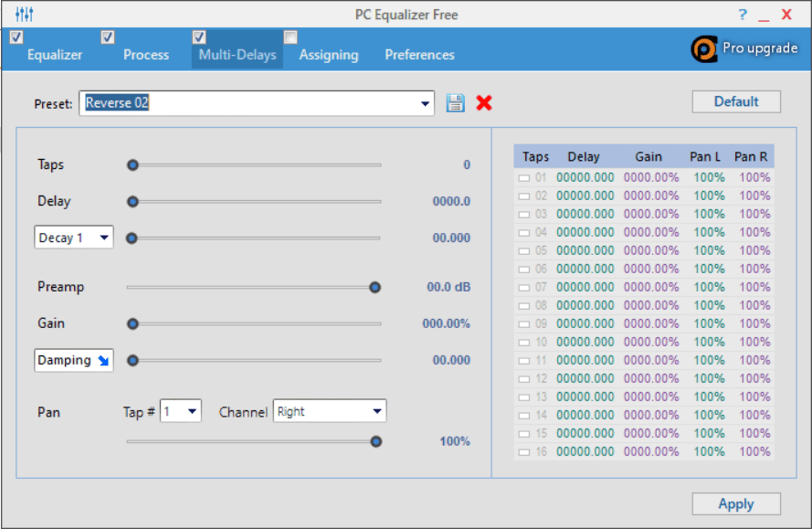Click the Pro upgrade link text
This screenshot has width=812, height=529.
click(760, 48)
